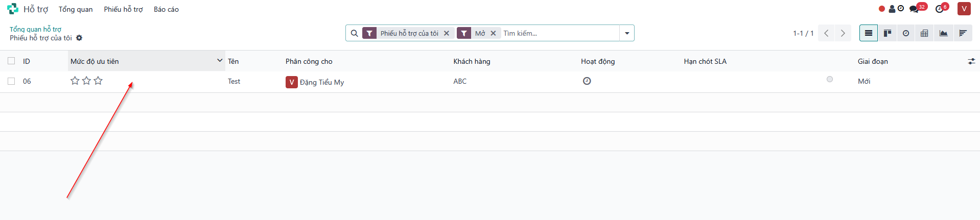Image resolution: width=980 pixels, height=220 pixels.
Task: Open the settings gear beside Phiếu hỗ trợ của tôi
Action: 79,38
